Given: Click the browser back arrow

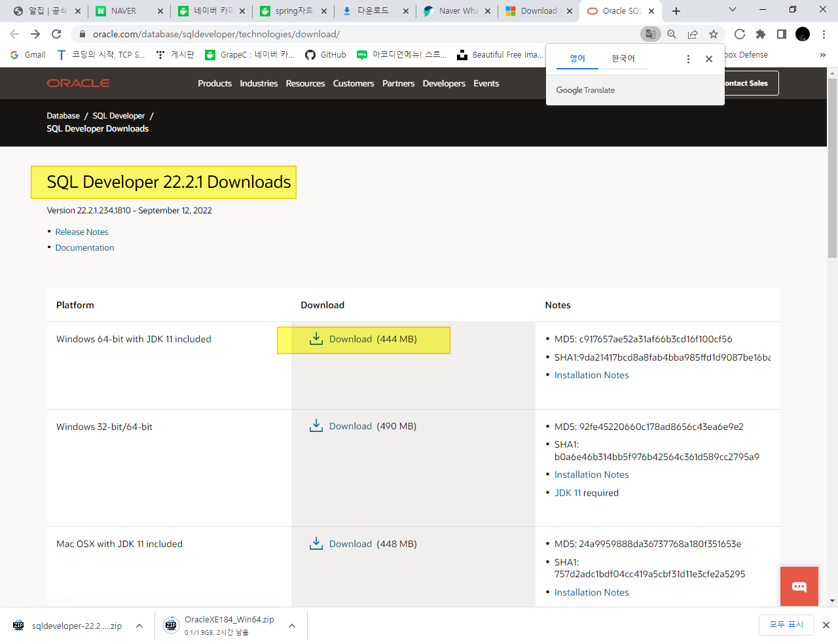Looking at the screenshot, I should [14, 34].
